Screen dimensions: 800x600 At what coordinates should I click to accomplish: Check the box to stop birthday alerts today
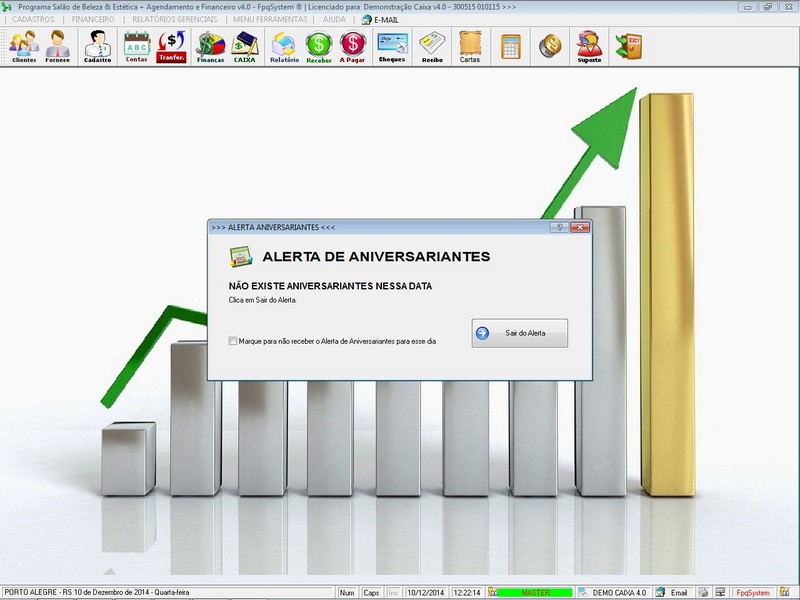[x=233, y=341]
